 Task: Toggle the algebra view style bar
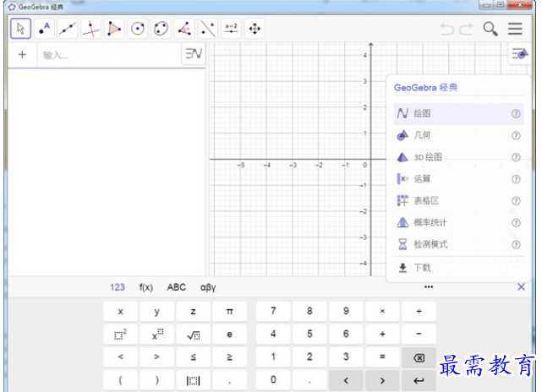point(194,53)
